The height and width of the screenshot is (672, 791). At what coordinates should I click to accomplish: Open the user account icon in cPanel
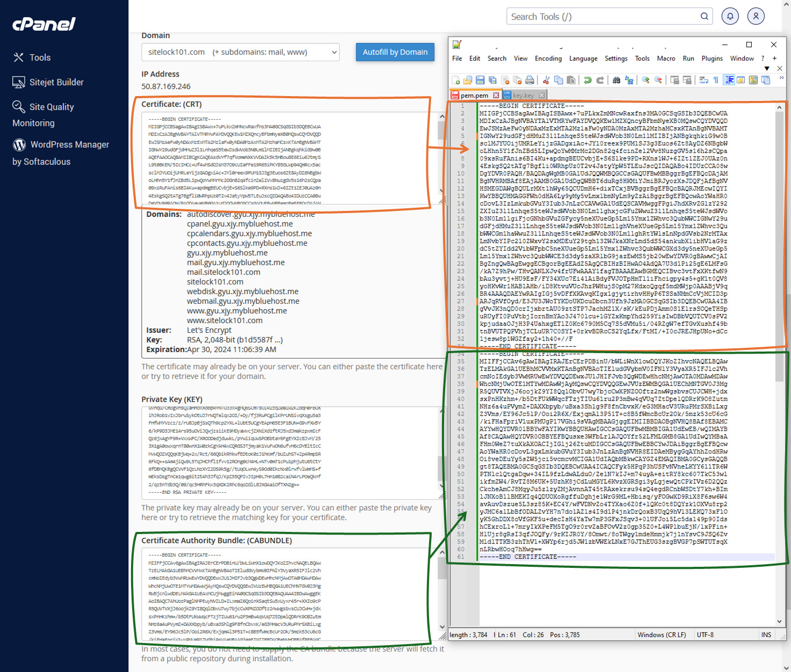pos(756,16)
